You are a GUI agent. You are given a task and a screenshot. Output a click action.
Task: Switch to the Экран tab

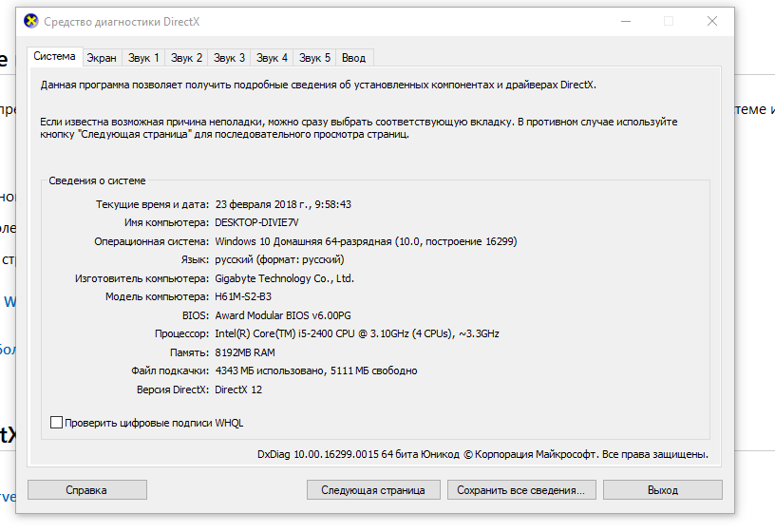[102, 58]
